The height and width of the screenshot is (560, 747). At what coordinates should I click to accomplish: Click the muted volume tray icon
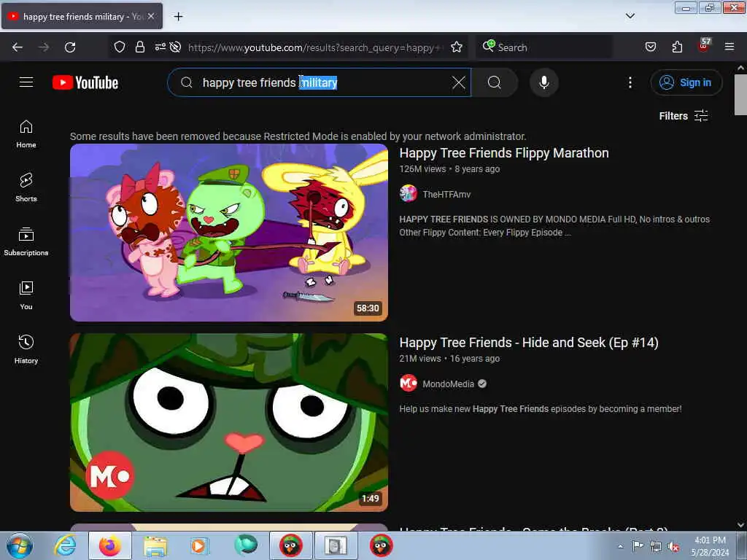click(673, 547)
